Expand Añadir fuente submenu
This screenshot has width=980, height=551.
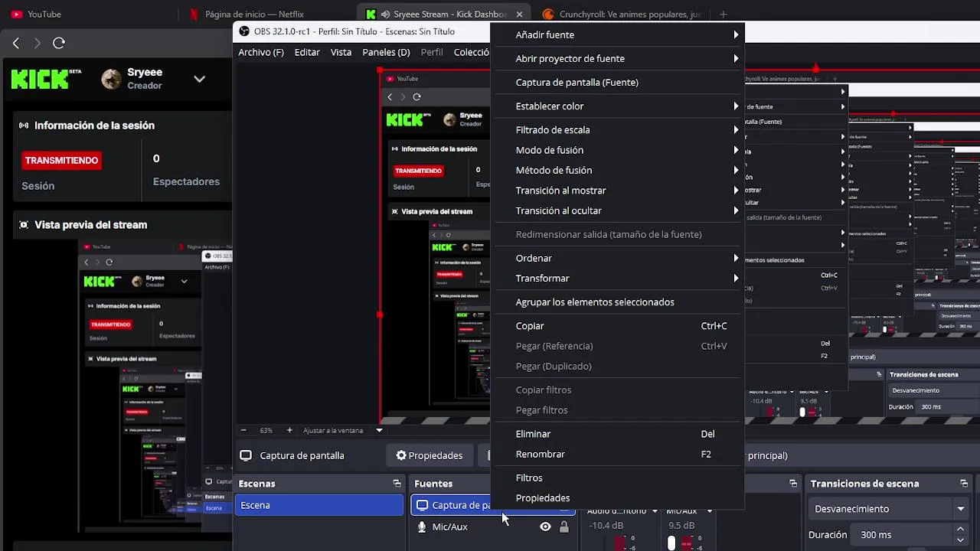coord(617,34)
